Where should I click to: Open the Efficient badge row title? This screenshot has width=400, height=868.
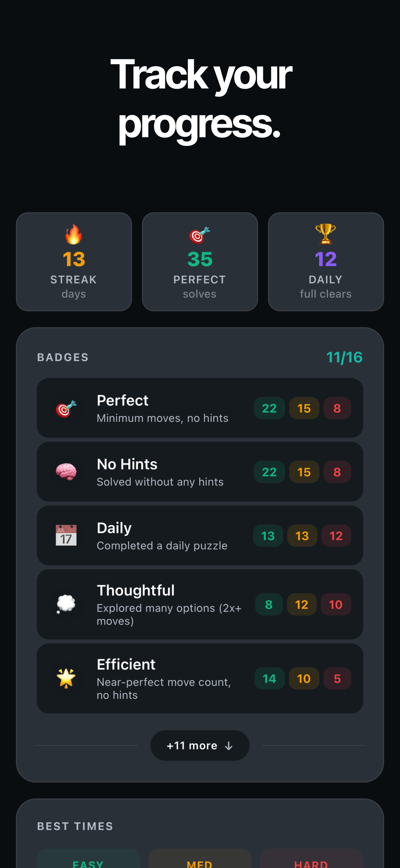[x=126, y=664]
